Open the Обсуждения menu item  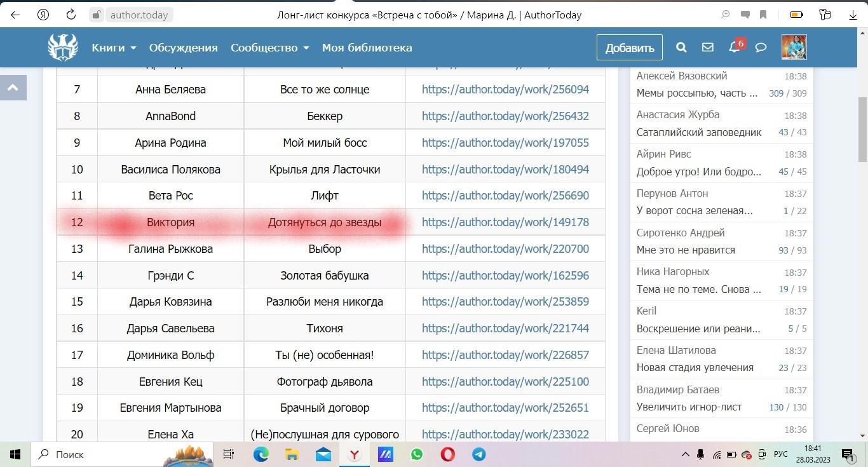[x=183, y=48]
